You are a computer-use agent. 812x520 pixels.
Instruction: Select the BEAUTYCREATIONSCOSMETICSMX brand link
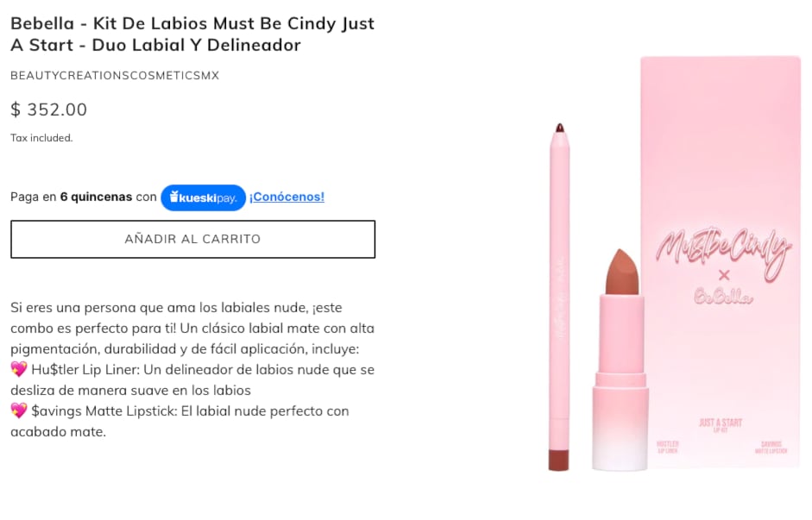114,75
